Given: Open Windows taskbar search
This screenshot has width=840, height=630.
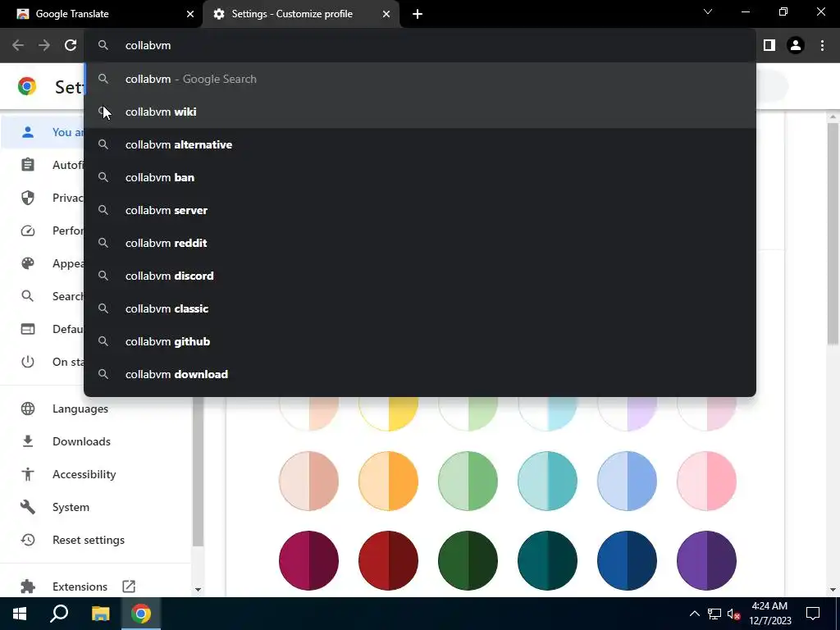Looking at the screenshot, I should [x=59, y=614].
